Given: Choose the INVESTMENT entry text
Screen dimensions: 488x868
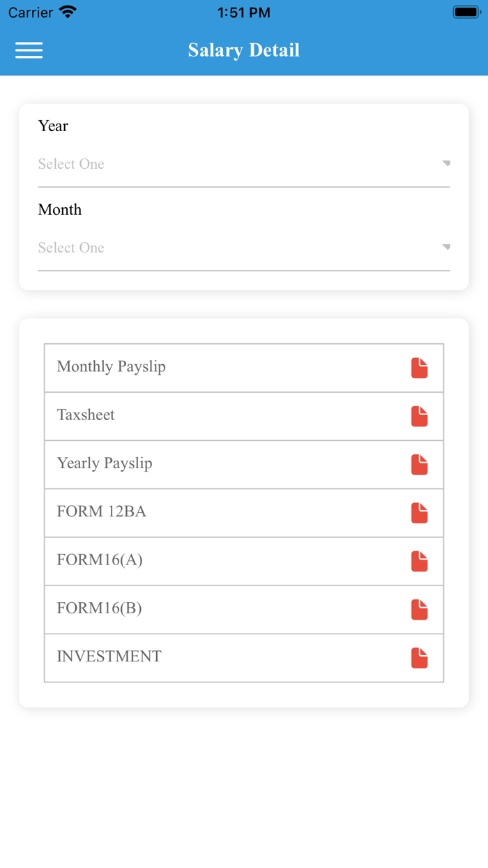Looking at the screenshot, I should 109,657.
